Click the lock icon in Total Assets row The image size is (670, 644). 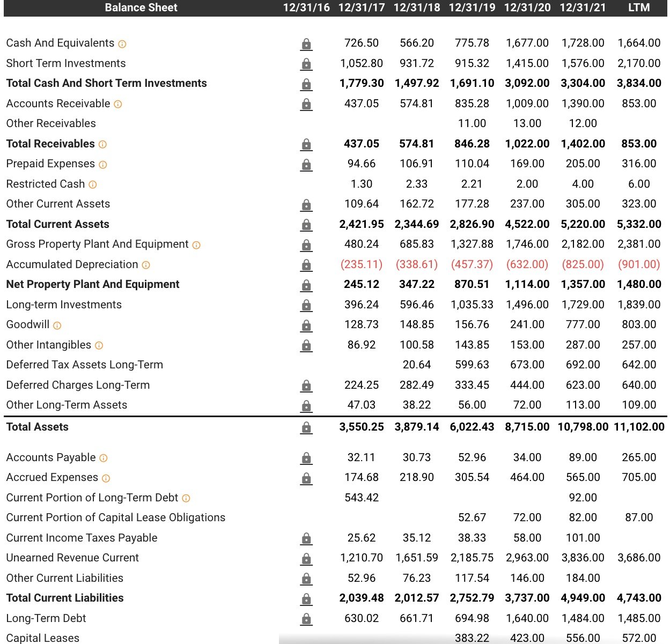[x=306, y=427]
